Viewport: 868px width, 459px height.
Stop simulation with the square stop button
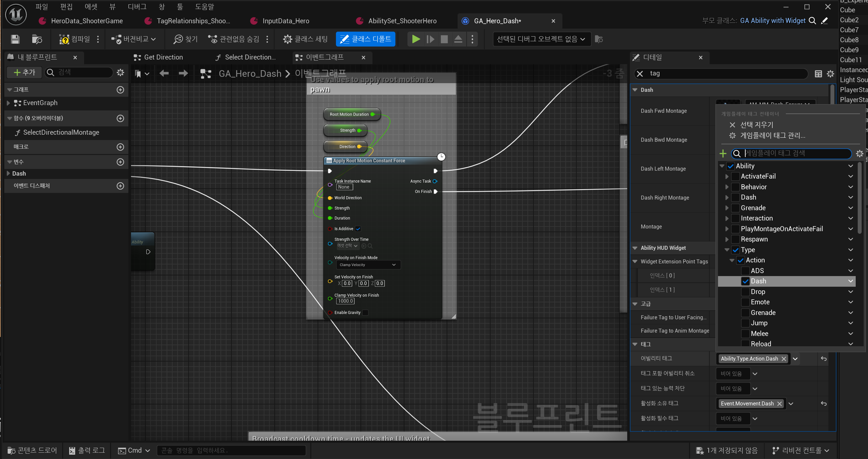tap(444, 39)
